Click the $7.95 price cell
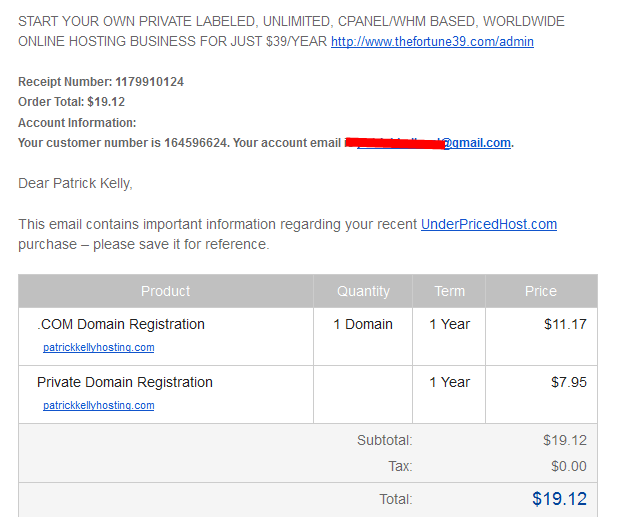The width and height of the screenshot is (617, 517). 569,382
